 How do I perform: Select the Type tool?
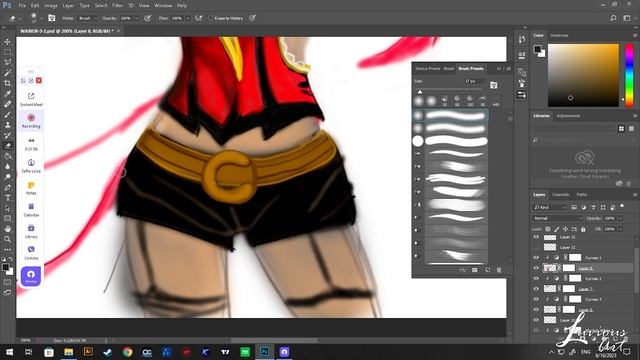(7, 198)
